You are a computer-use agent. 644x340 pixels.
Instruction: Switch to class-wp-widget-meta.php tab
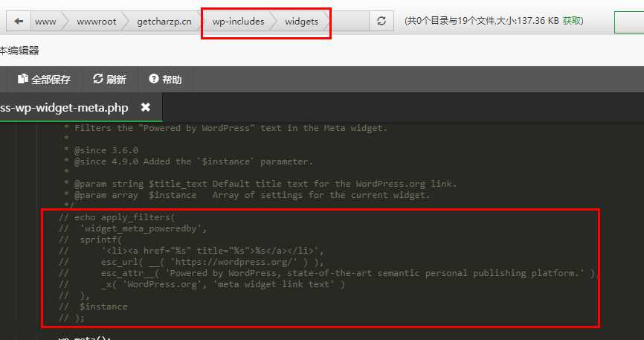(x=65, y=108)
